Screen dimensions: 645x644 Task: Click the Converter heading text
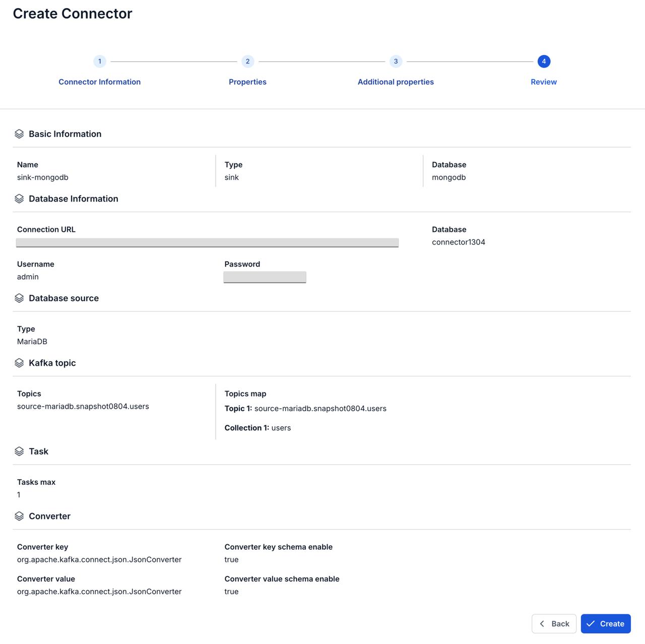pos(50,516)
